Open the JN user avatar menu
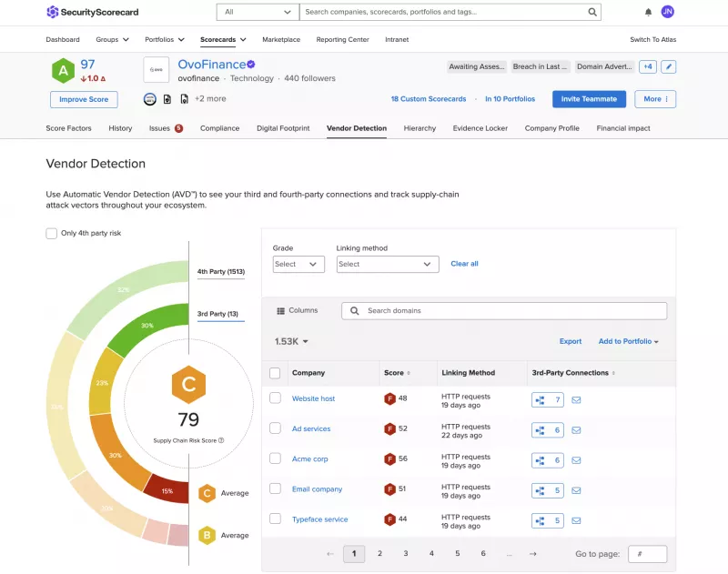Screen dimensions: 728x574 668,12
